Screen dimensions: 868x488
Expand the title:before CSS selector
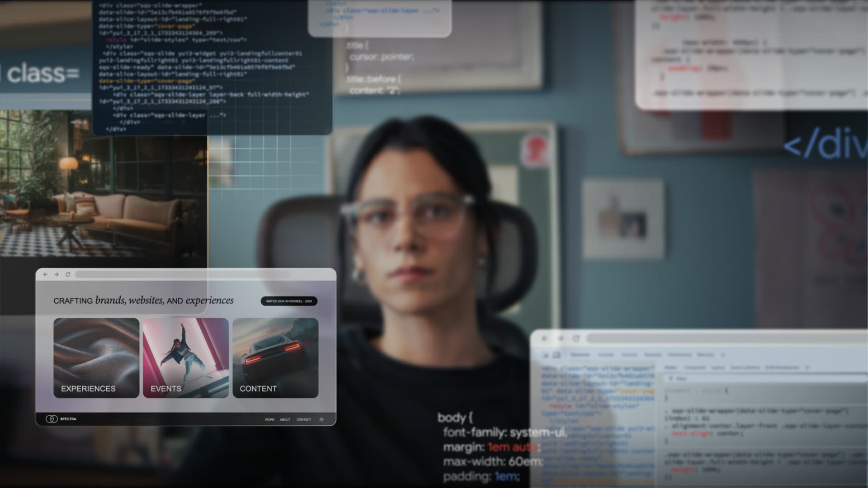pyautogui.click(x=372, y=80)
